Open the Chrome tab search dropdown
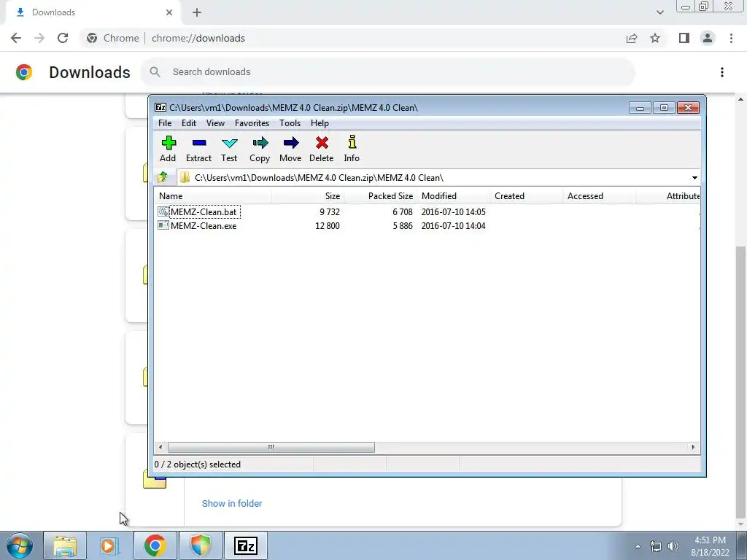Image resolution: width=747 pixels, height=560 pixels. (659, 12)
